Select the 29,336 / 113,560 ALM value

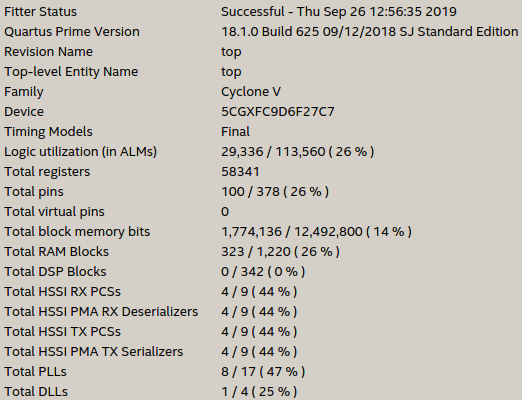[x=298, y=152]
